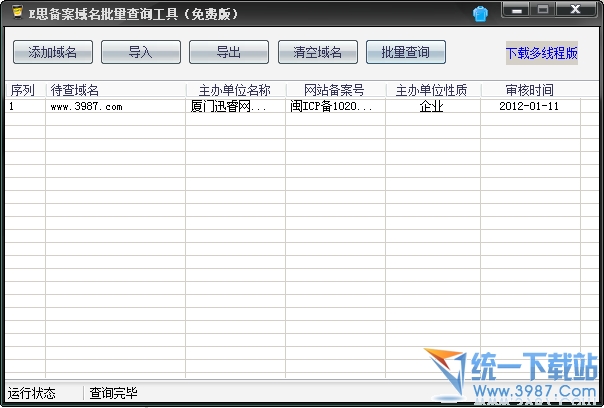Click the app icon in title bar

(x=17, y=12)
